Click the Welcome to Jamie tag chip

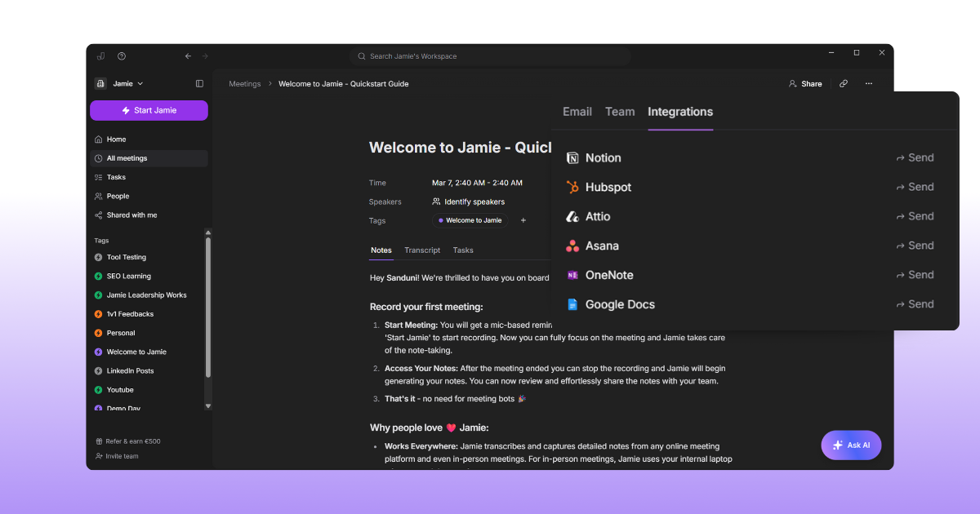click(470, 220)
